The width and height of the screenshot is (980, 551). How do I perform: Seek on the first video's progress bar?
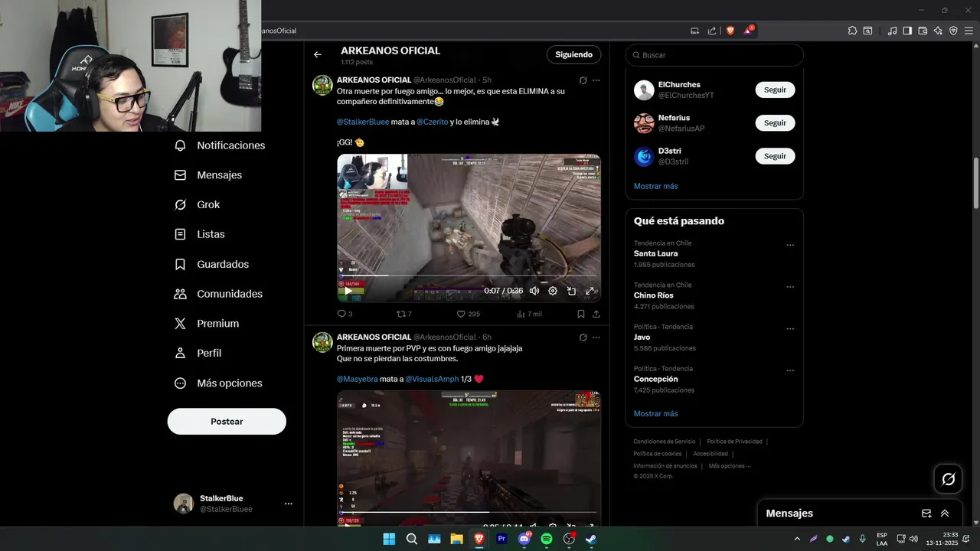pyautogui.click(x=469, y=275)
